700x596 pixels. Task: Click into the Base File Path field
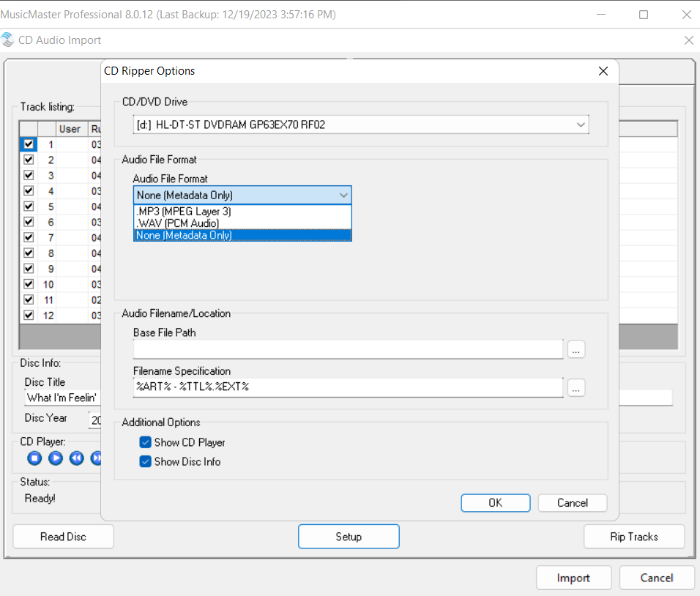pos(348,350)
